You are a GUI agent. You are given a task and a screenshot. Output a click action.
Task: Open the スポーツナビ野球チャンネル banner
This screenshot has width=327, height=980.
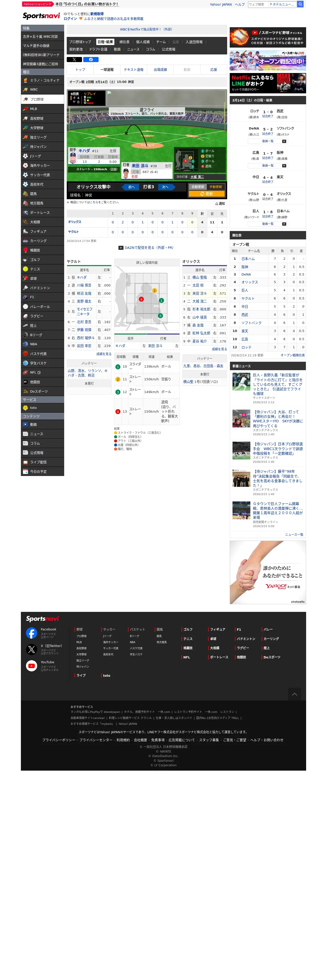(268, 37)
